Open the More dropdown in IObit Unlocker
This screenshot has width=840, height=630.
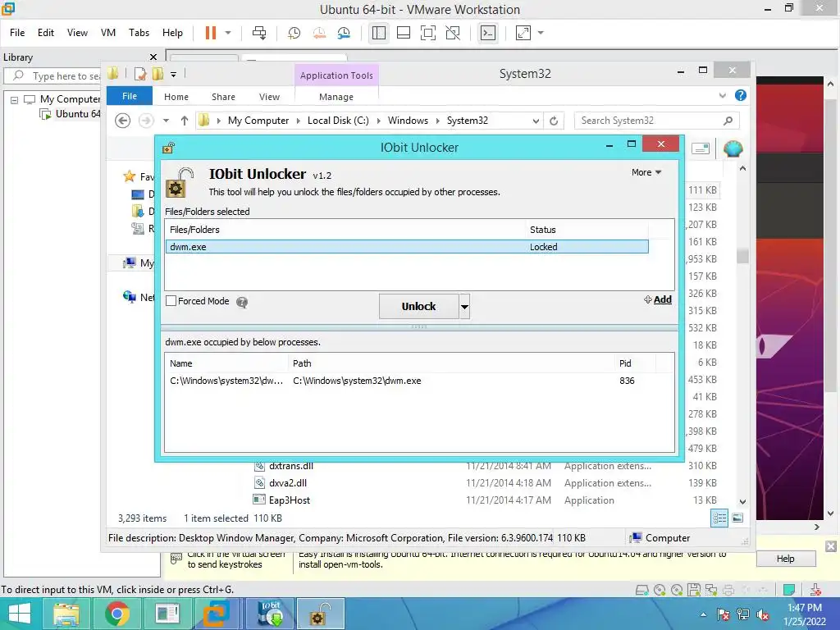click(646, 172)
